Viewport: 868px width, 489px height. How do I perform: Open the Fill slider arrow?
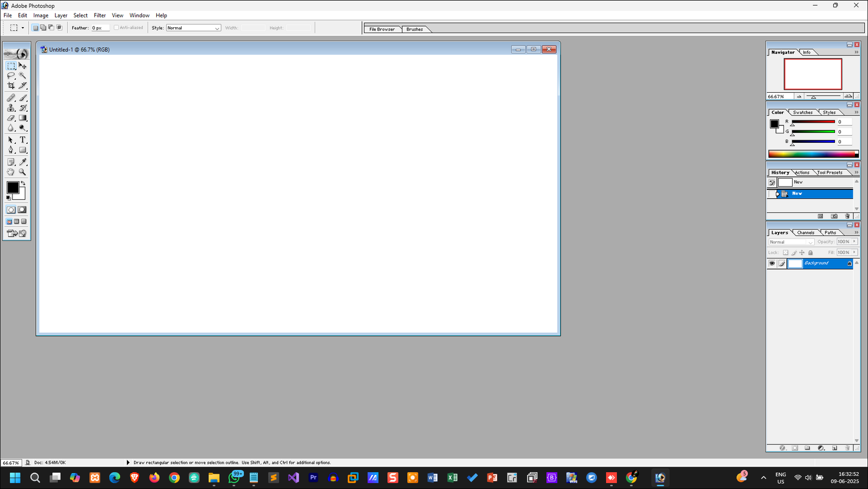[854, 252]
